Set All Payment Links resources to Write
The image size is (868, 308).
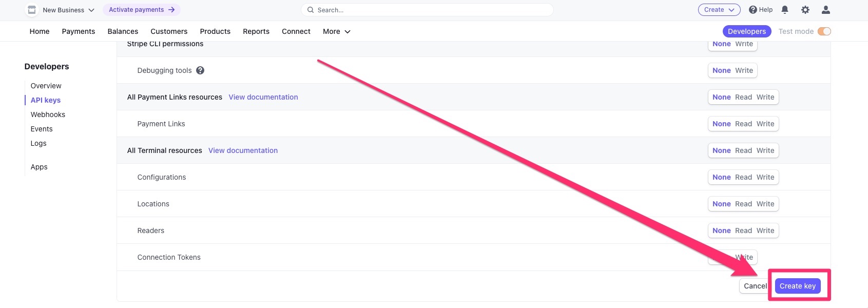click(765, 97)
